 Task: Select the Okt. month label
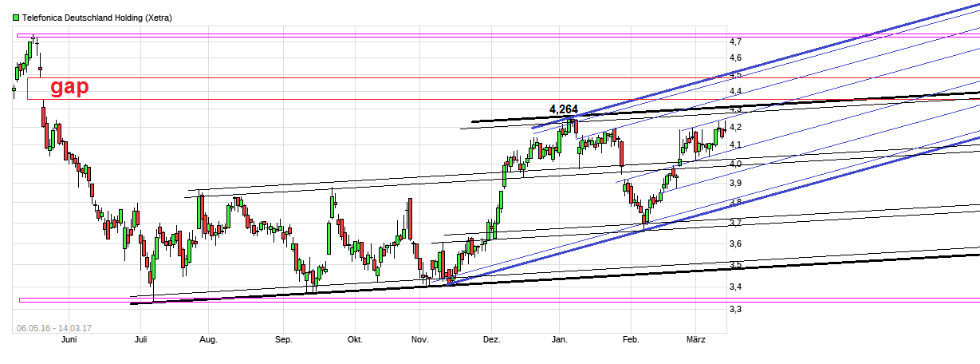(x=355, y=340)
